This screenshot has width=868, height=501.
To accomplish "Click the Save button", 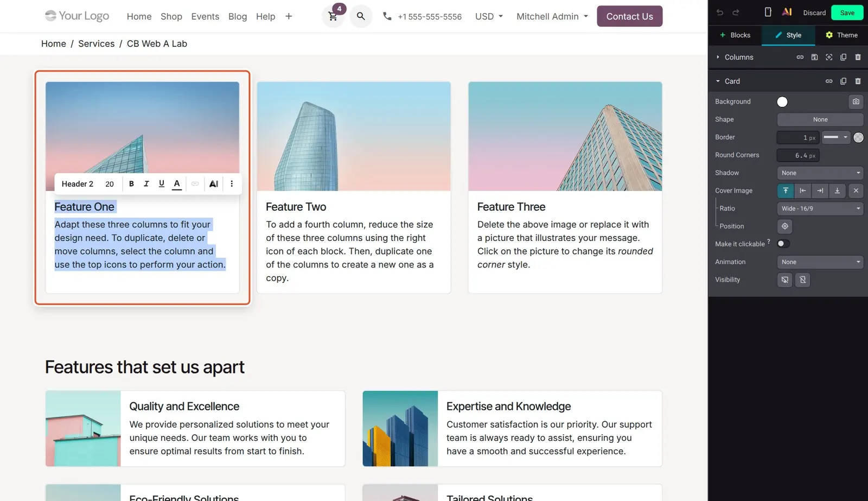I will point(847,12).
